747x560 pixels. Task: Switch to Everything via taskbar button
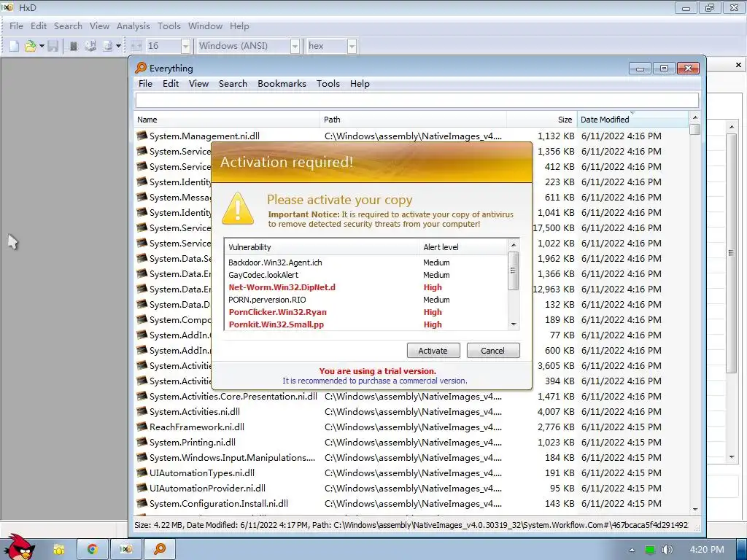coord(160,550)
